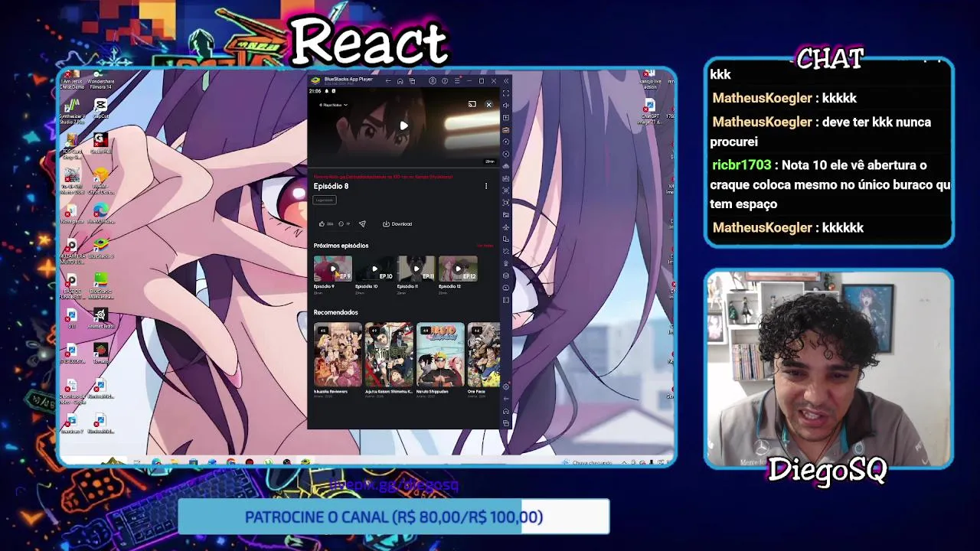This screenshot has height=551, width=980.
Task: Open the Animes Brasil desktop shortcut
Action: pyautogui.click(x=100, y=318)
